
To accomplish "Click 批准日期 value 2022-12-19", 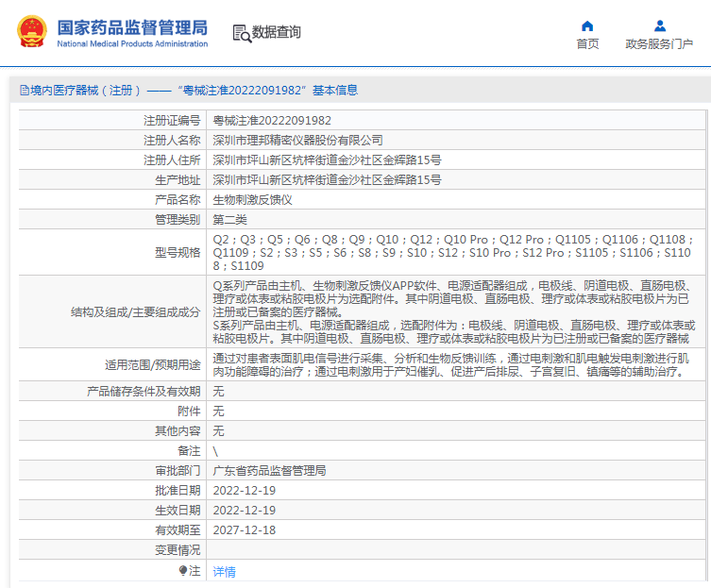I will [245, 491].
